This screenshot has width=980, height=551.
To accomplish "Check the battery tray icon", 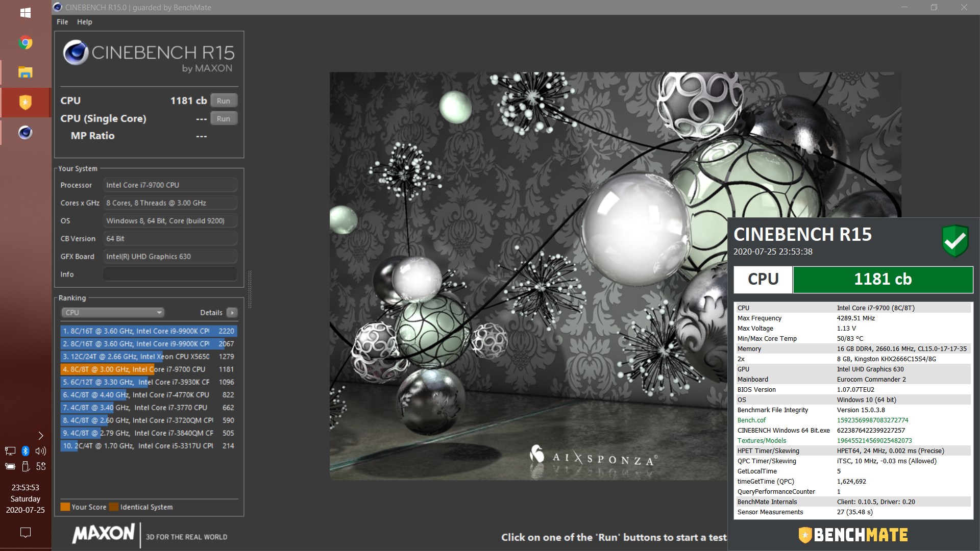I will coord(10,466).
